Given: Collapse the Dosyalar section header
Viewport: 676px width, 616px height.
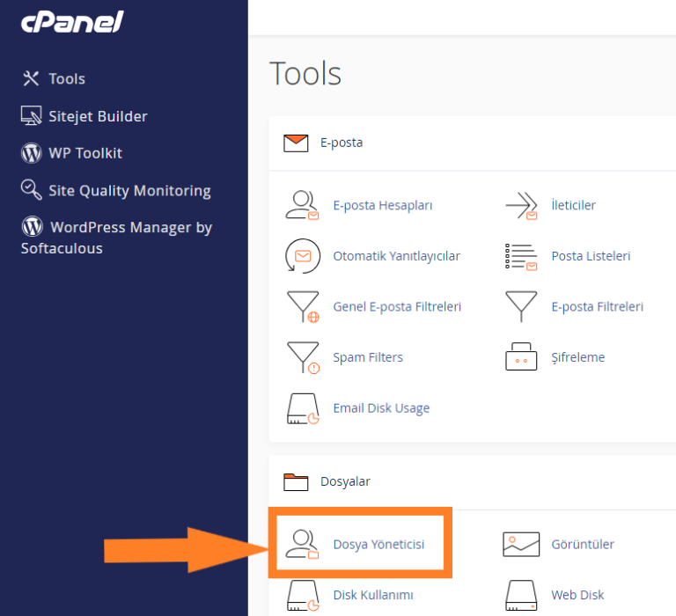Looking at the screenshot, I should point(345,481).
